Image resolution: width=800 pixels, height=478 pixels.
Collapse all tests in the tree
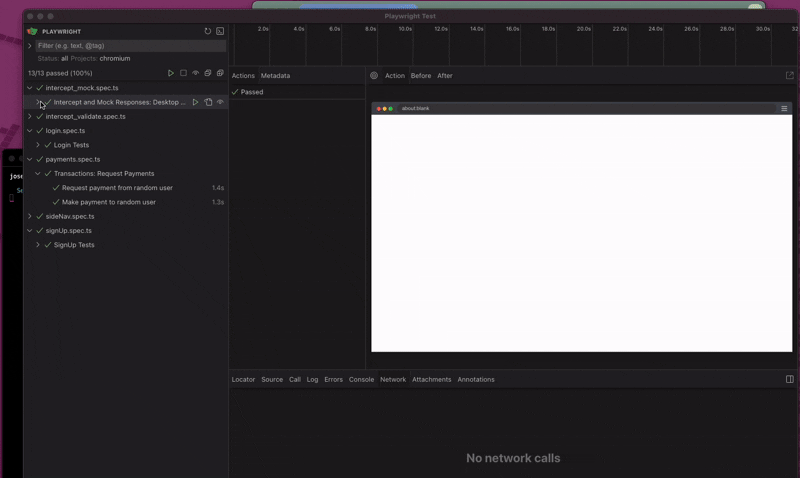click(208, 73)
